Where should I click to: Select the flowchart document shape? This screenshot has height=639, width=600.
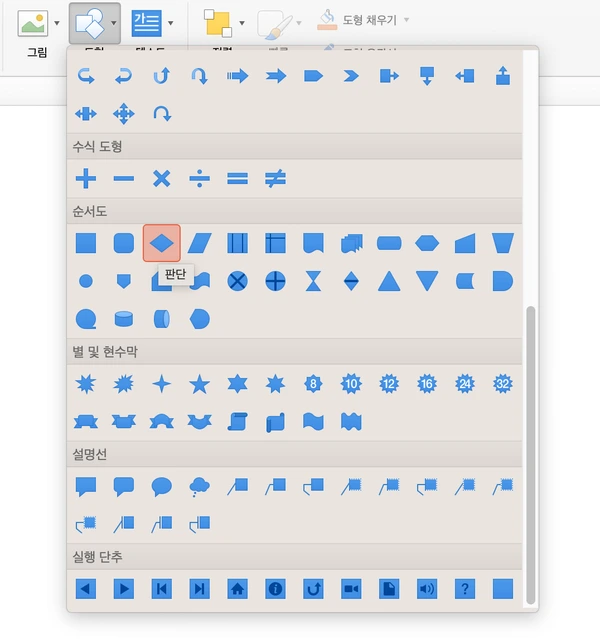(x=313, y=243)
